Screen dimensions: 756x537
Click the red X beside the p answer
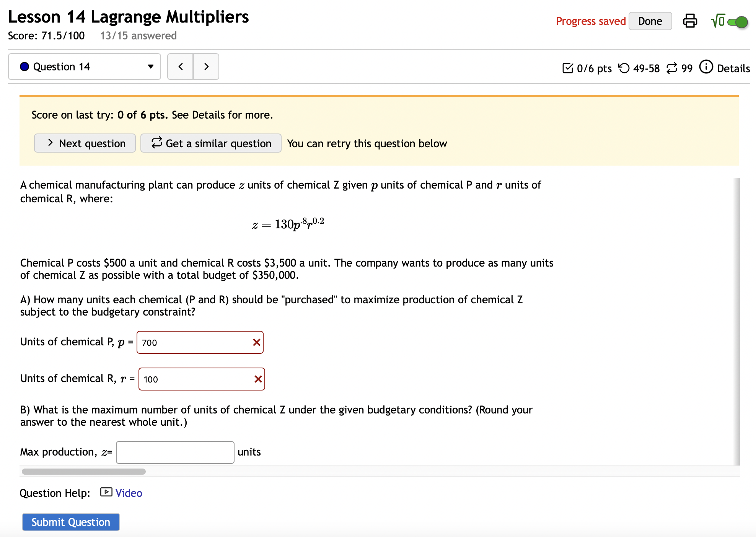click(257, 342)
